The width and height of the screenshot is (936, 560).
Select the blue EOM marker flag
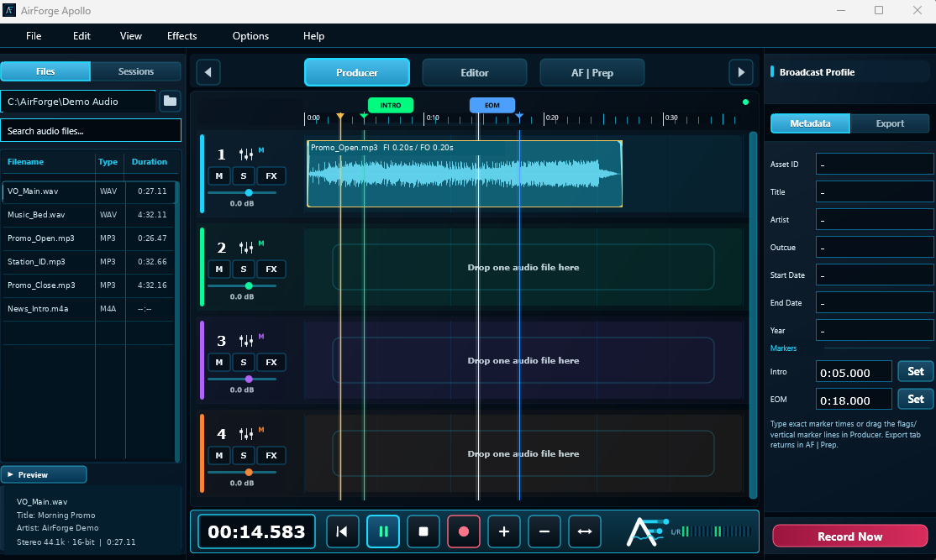(492, 105)
